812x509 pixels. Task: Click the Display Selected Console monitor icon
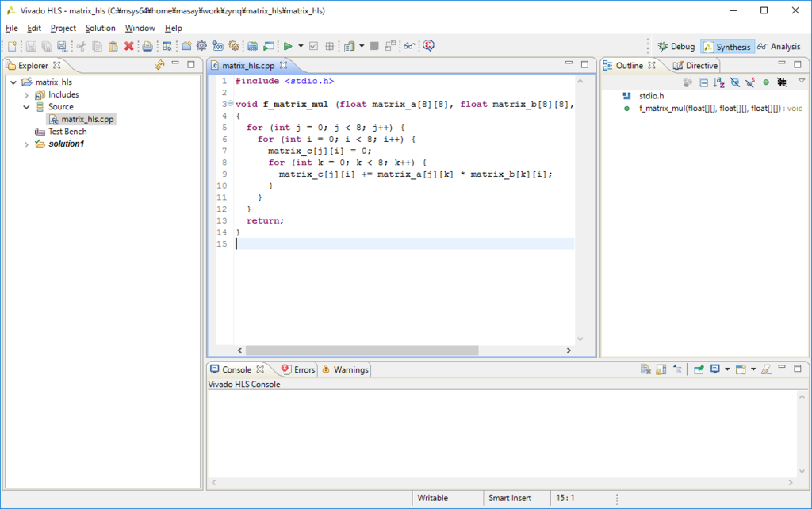click(715, 369)
